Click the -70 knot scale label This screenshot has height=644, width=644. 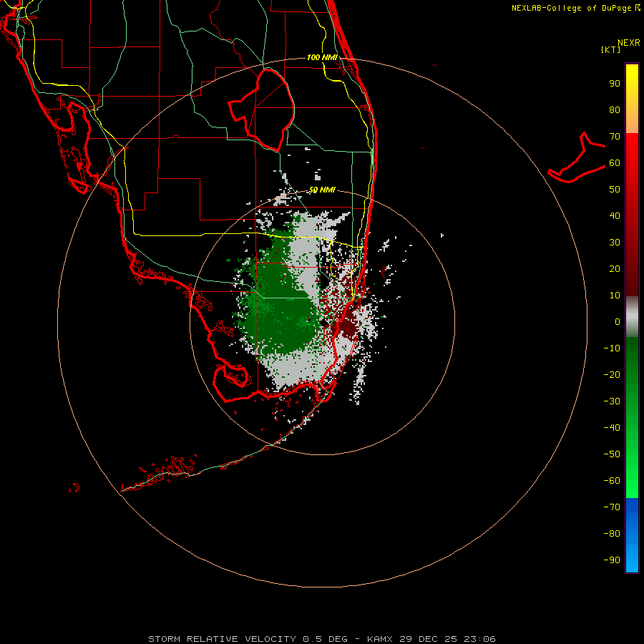(x=612, y=507)
